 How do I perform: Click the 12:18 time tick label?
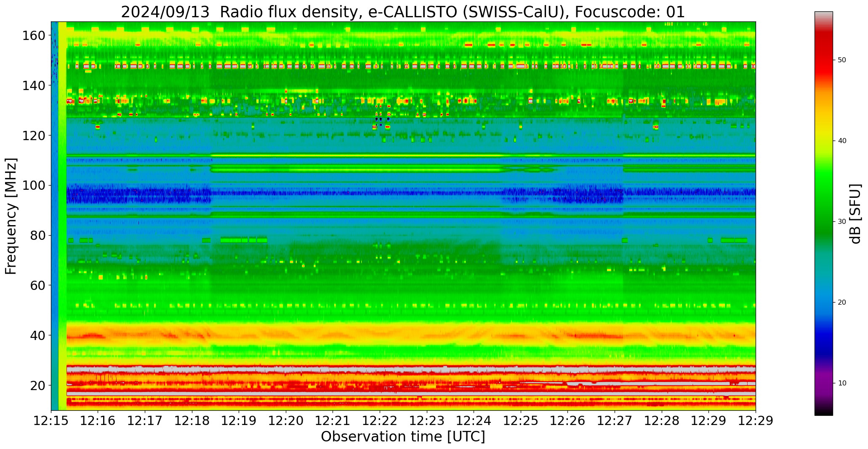tap(192, 421)
